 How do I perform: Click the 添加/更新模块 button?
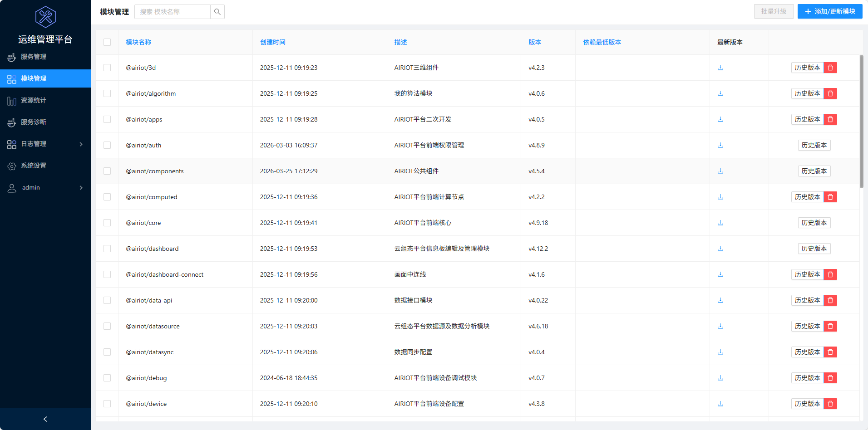pos(830,11)
